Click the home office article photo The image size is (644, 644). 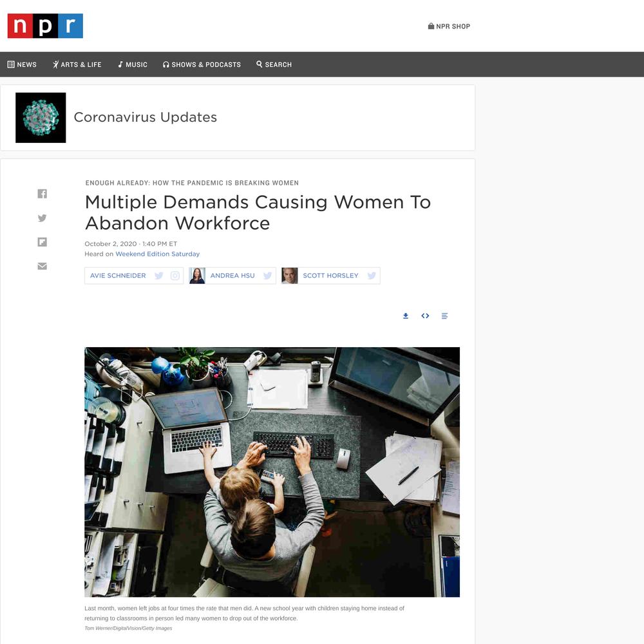272,472
